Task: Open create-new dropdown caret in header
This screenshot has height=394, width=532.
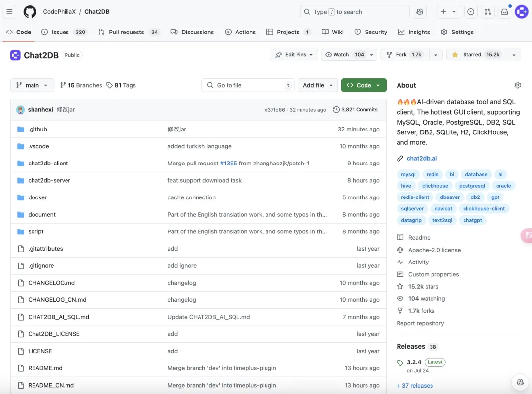Action: [454, 12]
